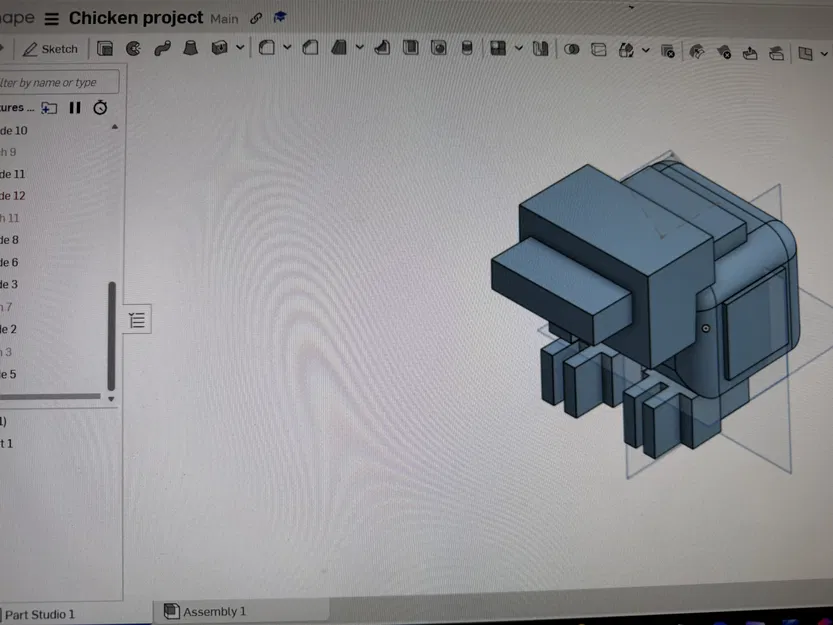Viewport: 833px width, 625px height.
Task: Click the Main branch label
Action: (x=224, y=18)
